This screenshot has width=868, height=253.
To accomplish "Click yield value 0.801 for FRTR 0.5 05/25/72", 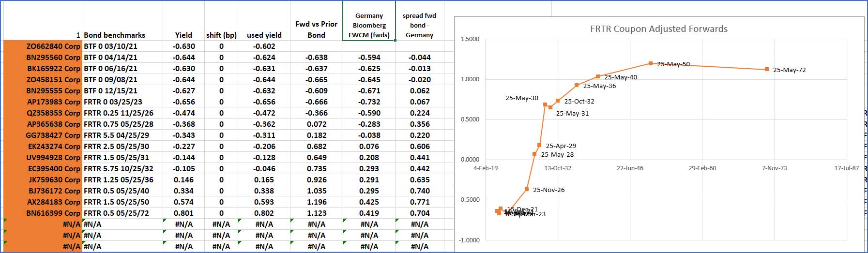I will click(x=183, y=213).
